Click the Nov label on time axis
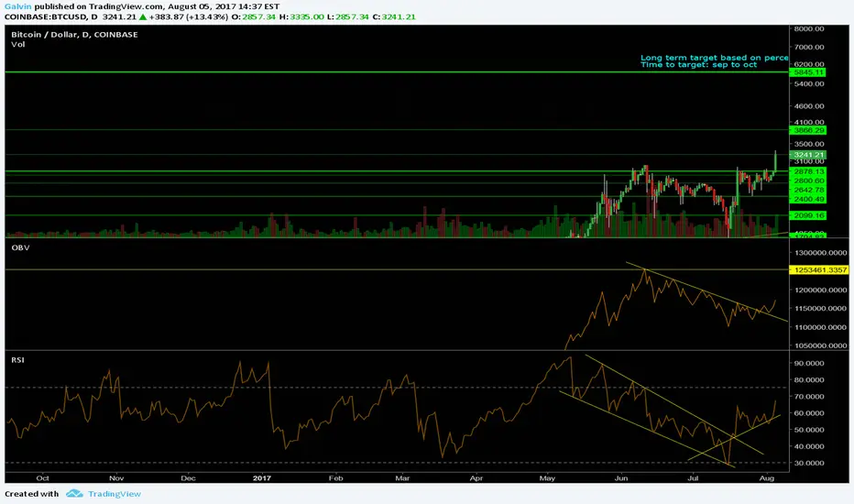Image resolution: width=854 pixels, height=504 pixels. (x=116, y=478)
